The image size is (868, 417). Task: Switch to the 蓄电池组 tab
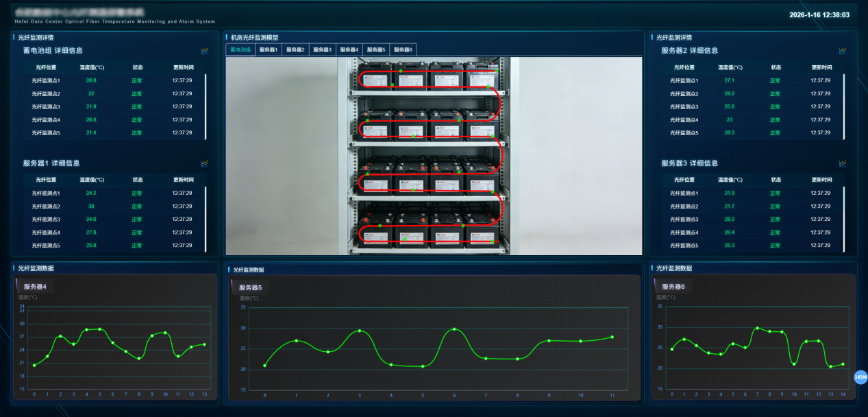[240, 50]
